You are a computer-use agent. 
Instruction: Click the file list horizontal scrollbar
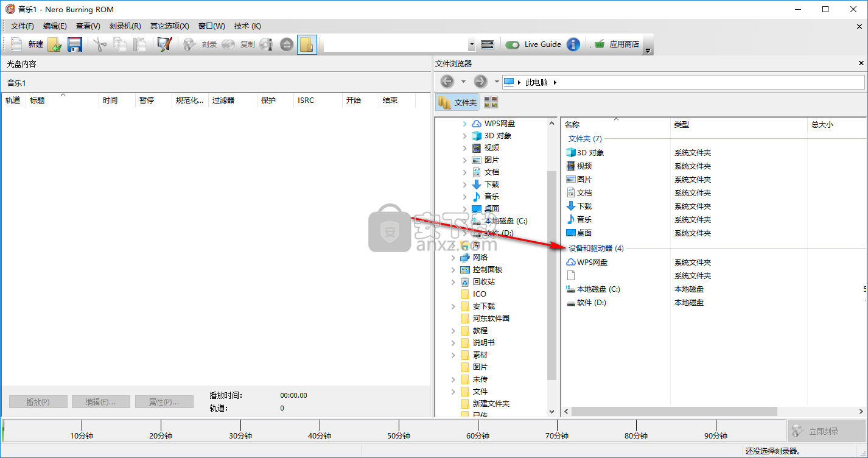point(674,412)
